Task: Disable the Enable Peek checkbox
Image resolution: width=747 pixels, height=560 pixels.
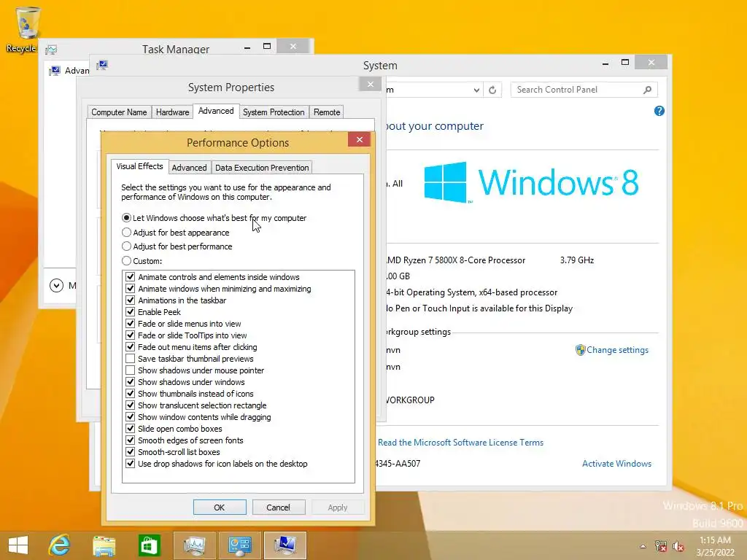Action: click(130, 312)
